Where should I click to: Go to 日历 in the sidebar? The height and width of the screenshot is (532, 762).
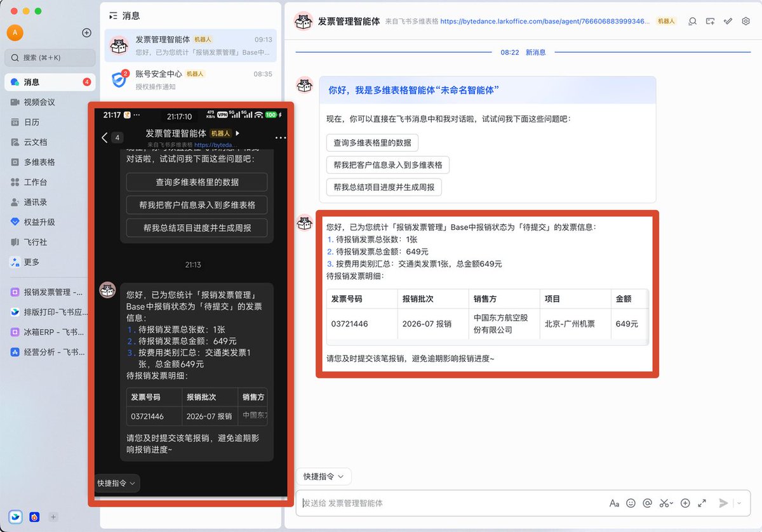(x=32, y=122)
